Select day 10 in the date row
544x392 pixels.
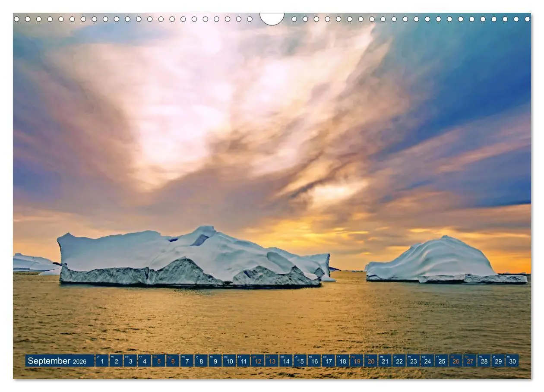point(229,361)
